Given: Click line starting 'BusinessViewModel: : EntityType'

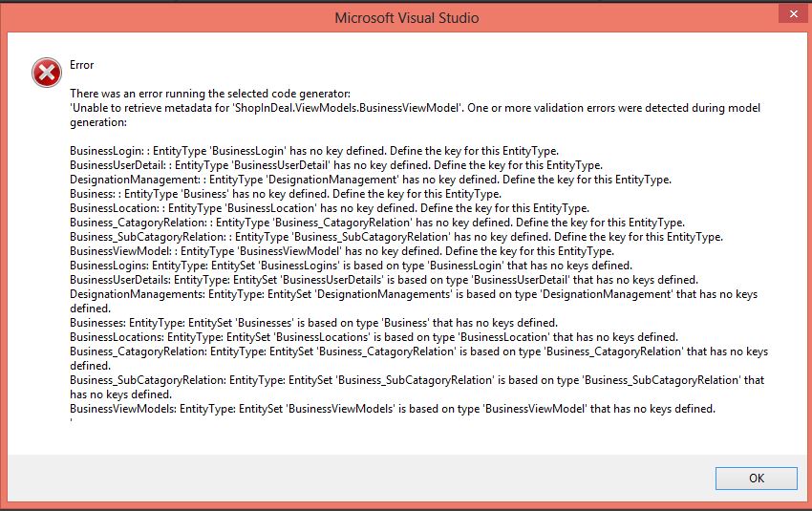Looking at the screenshot, I should 342,251.
